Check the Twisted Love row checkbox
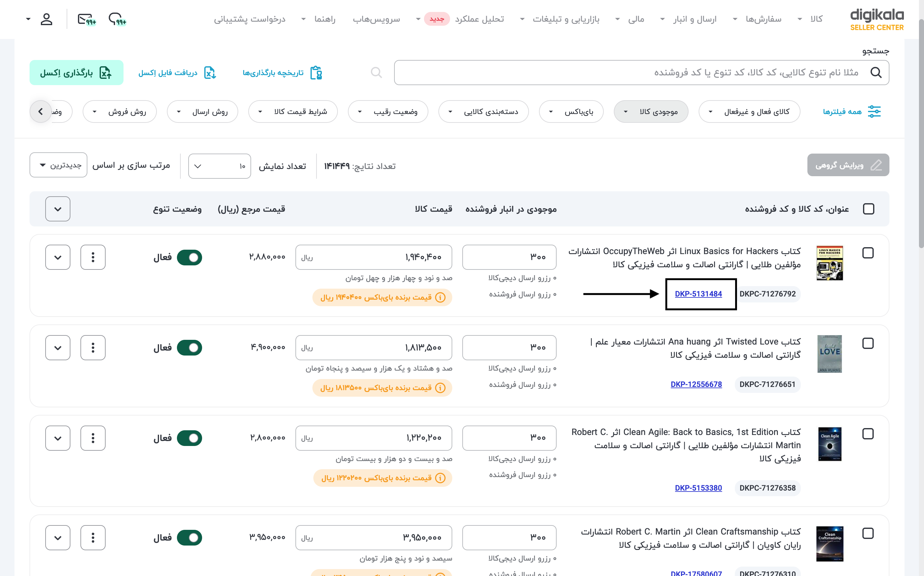This screenshot has width=924, height=576. (x=868, y=343)
